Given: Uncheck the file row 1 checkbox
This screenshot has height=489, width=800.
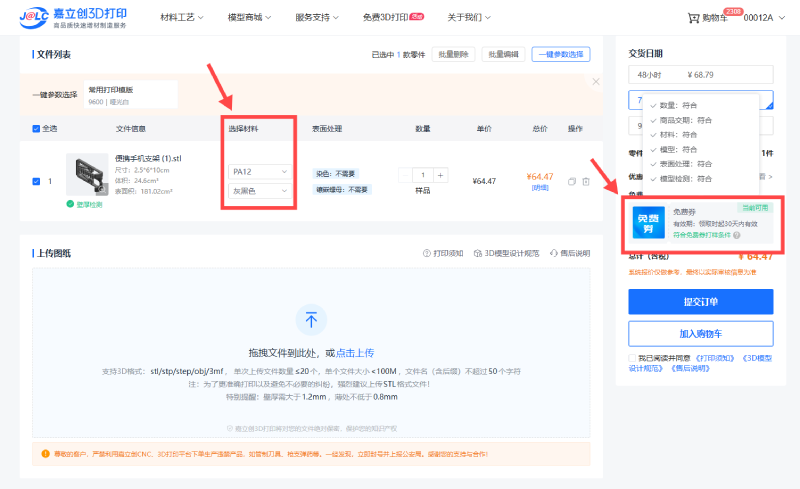Looking at the screenshot, I should click(x=37, y=181).
